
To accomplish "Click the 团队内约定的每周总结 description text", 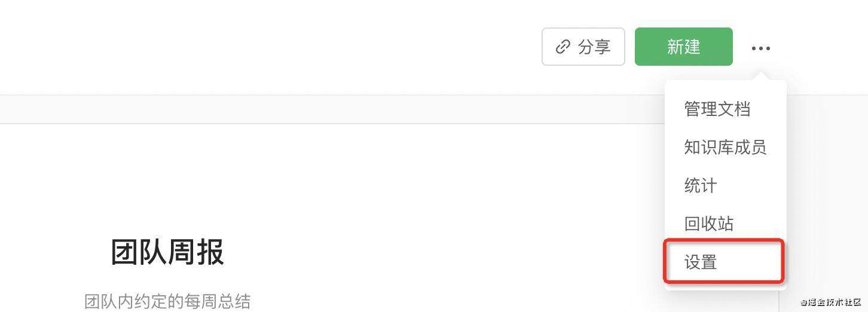I will [167, 301].
